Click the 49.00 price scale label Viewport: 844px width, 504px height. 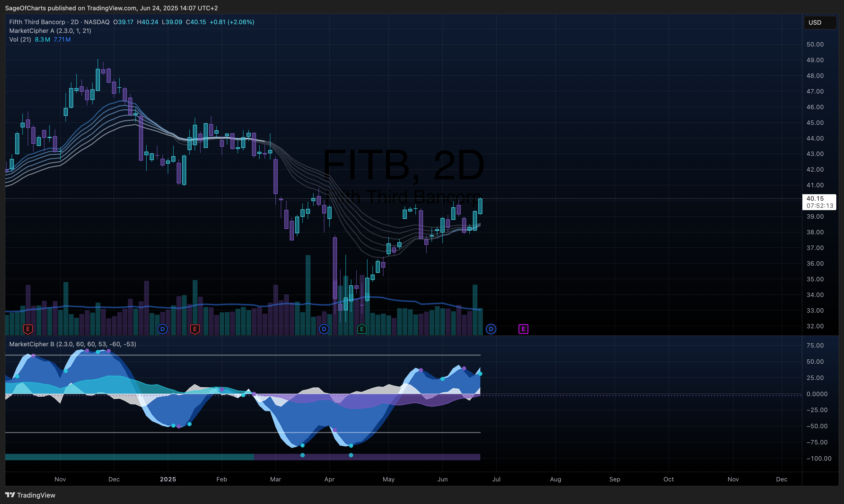pos(815,60)
